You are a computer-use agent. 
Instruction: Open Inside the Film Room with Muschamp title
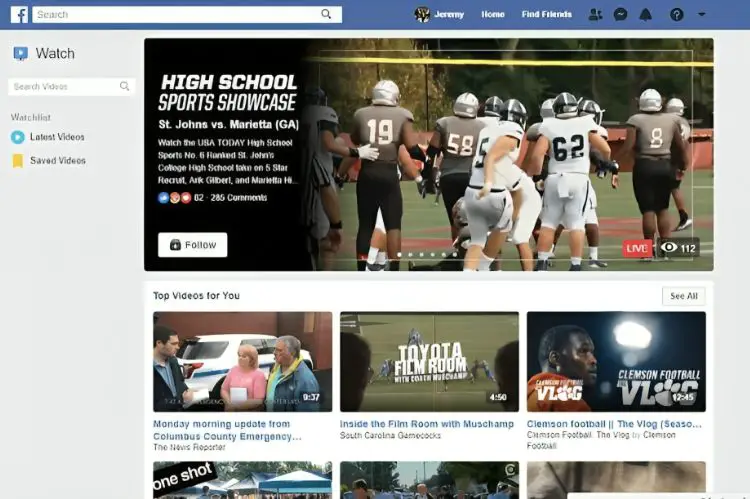(x=427, y=424)
